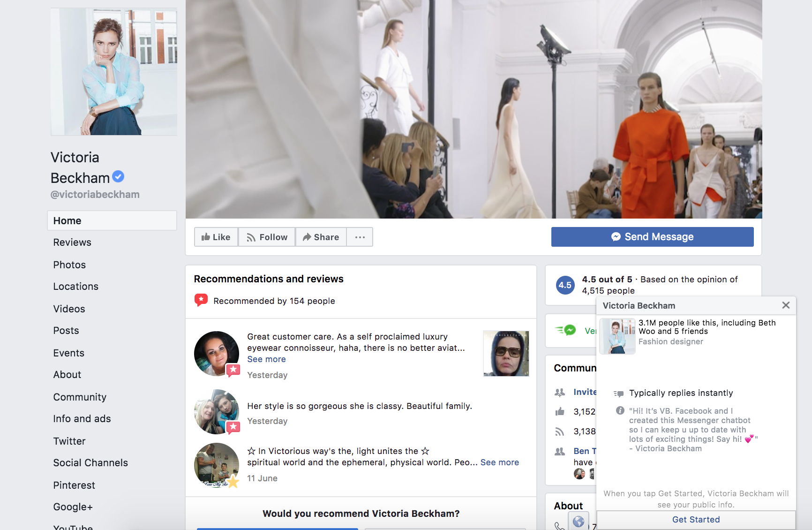Click the Like button on the page
The height and width of the screenshot is (530, 812).
[216, 237]
